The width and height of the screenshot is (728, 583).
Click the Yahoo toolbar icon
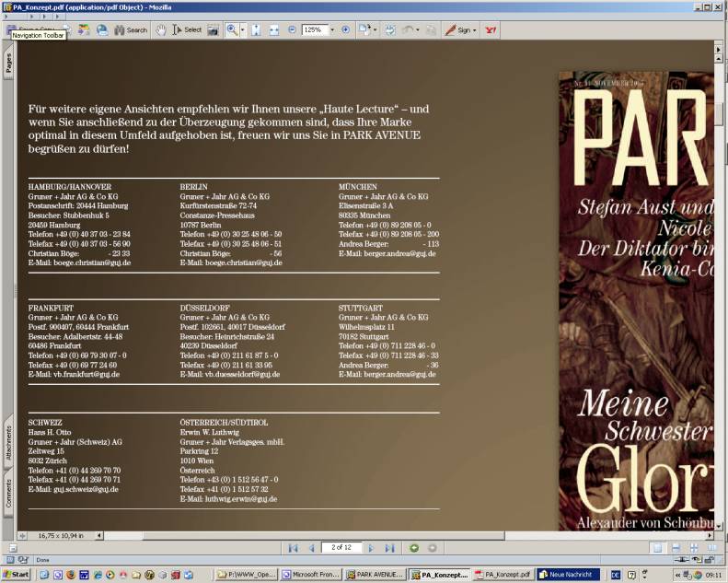(x=491, y=30)
